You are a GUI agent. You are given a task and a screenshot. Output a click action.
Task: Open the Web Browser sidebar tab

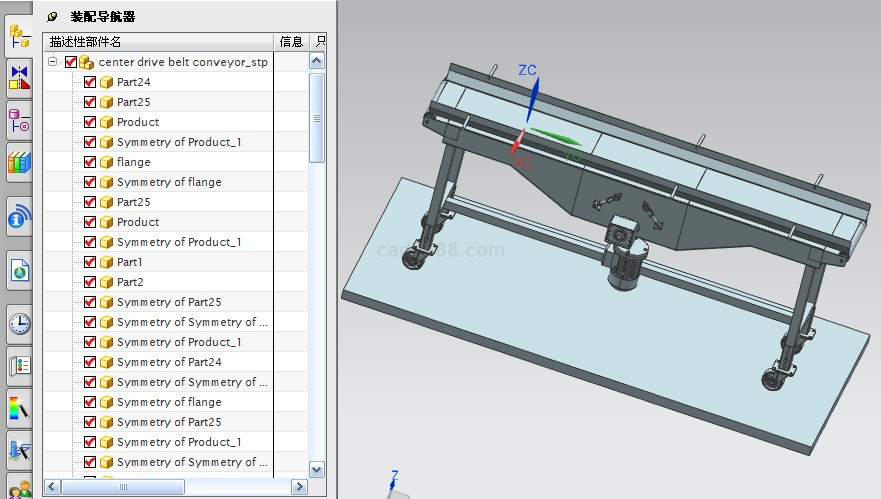(x=19, y=269)
